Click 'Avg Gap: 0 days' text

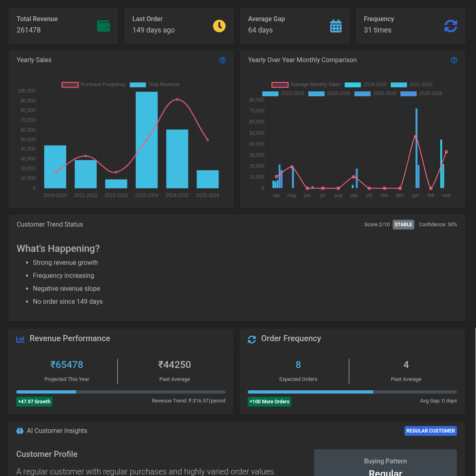pyautogui.click(x=438, y=401)
